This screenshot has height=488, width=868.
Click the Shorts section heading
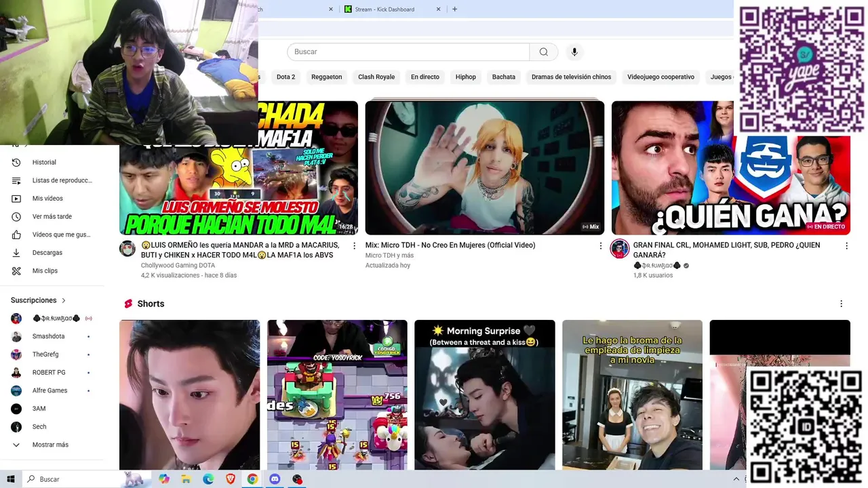pyautogui.click(x=151, y=304)
